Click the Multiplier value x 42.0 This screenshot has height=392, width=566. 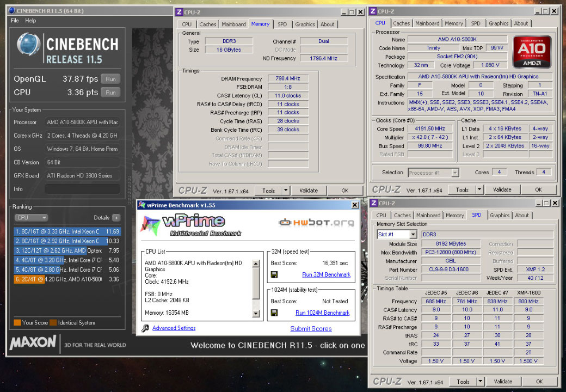(430, 137)
